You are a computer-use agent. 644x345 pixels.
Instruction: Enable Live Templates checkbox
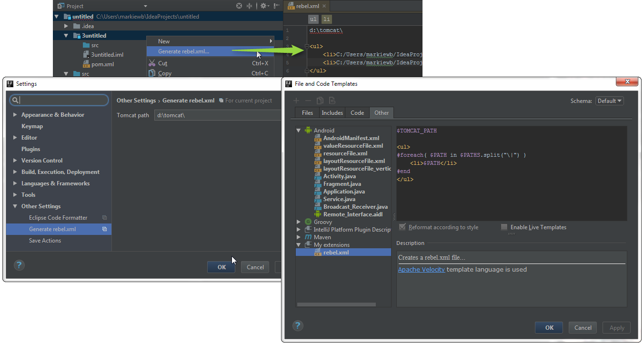504,227
